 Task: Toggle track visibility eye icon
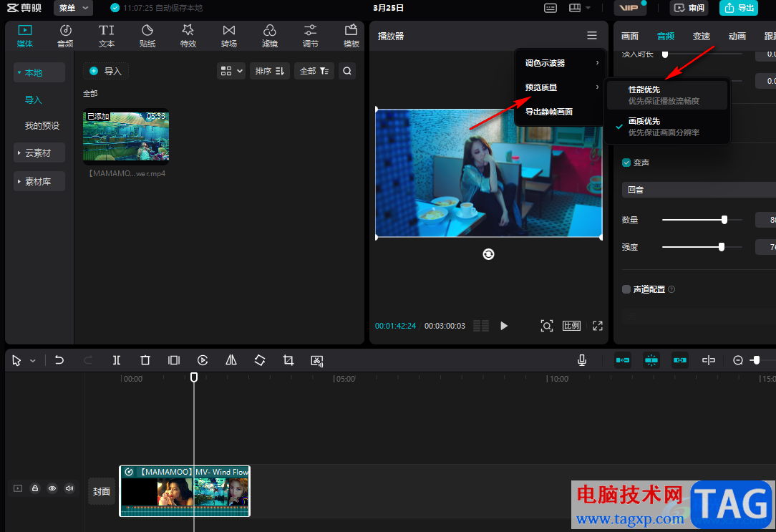coord(52,488)
